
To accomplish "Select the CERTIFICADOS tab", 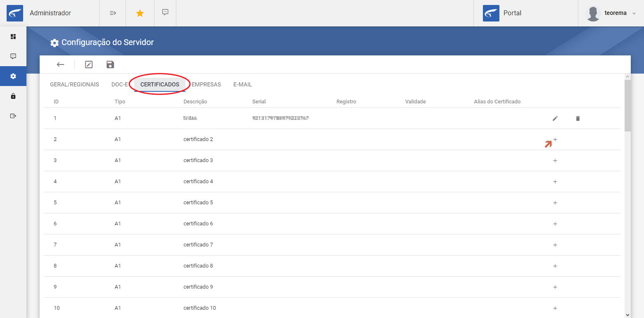I will pos(160,84).
